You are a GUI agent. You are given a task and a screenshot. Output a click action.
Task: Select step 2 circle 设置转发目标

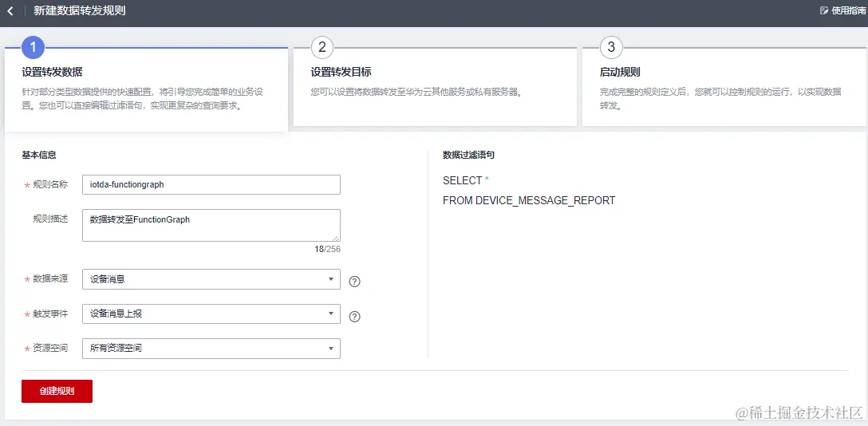[x=322, y=48]
